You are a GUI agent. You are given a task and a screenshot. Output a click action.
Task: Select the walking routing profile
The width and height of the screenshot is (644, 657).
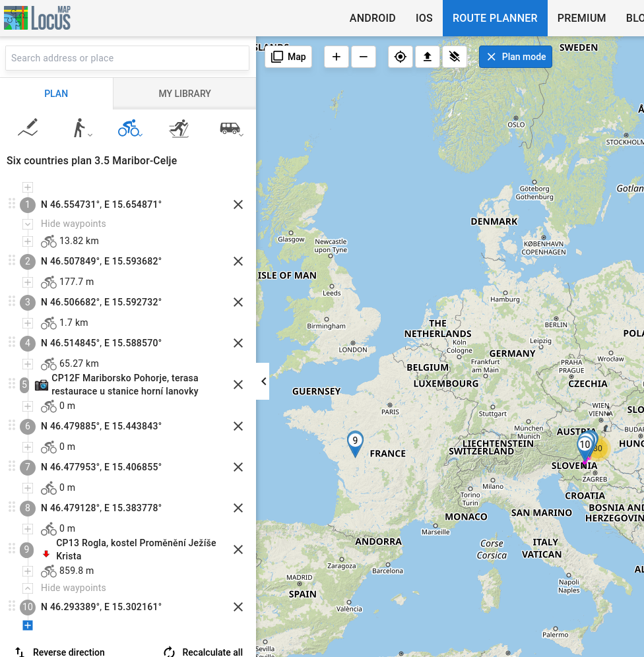click(79, 128)
